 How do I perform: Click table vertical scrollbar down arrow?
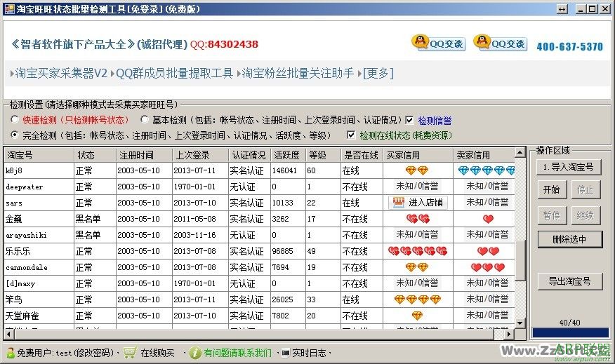tap(520, 323)
